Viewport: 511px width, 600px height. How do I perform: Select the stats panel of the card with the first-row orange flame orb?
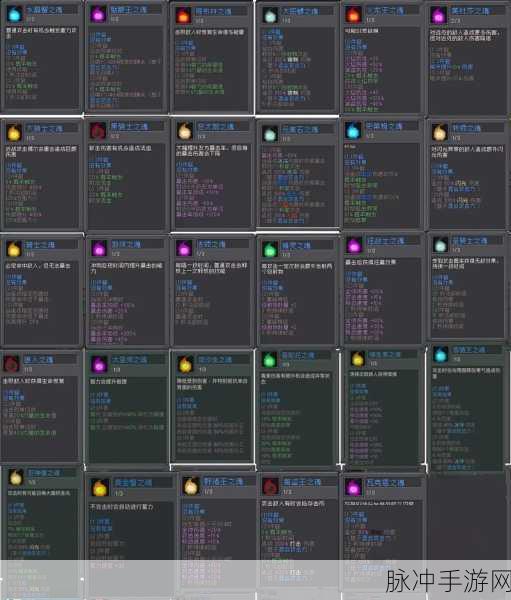(x=211, y=68)
